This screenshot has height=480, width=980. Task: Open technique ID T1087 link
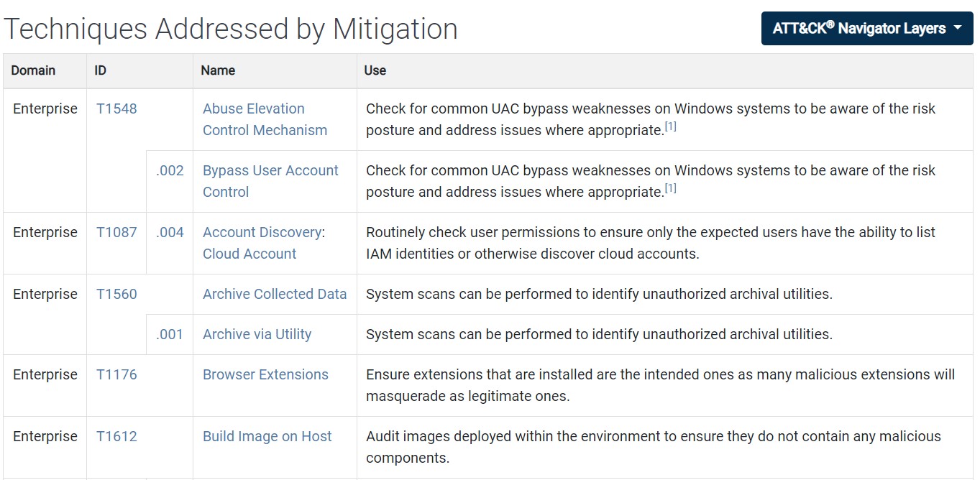[116, 232]
